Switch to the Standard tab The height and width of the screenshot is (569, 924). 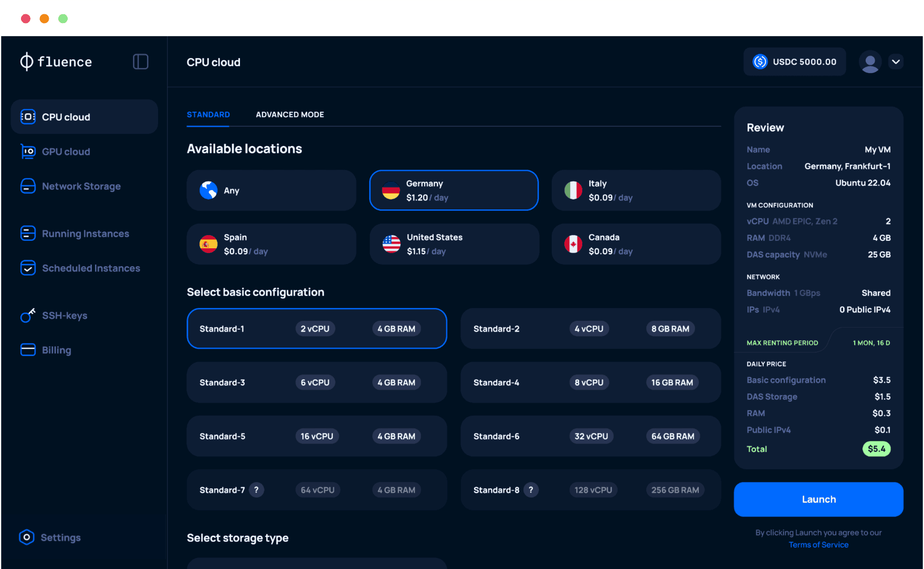(208, 114)
